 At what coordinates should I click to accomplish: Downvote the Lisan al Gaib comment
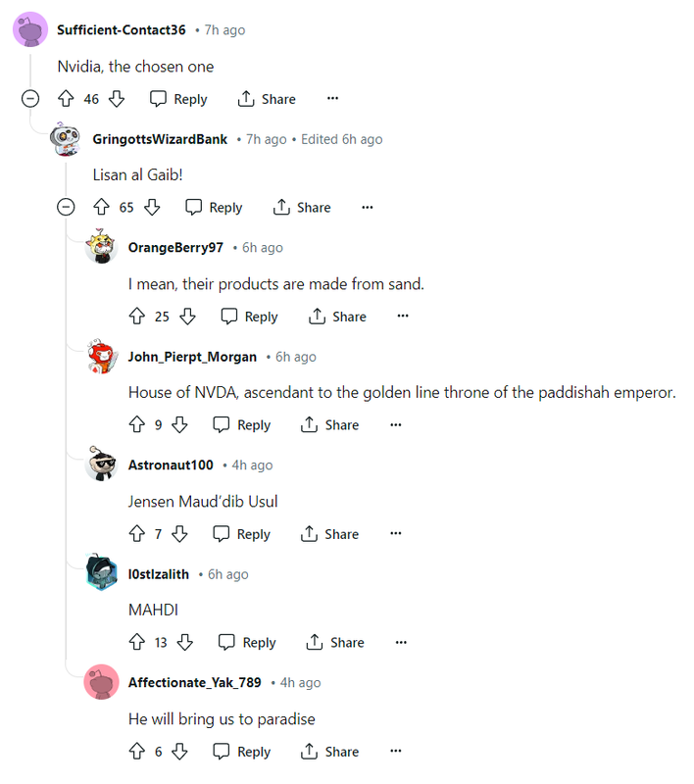[x=152, y=207]
